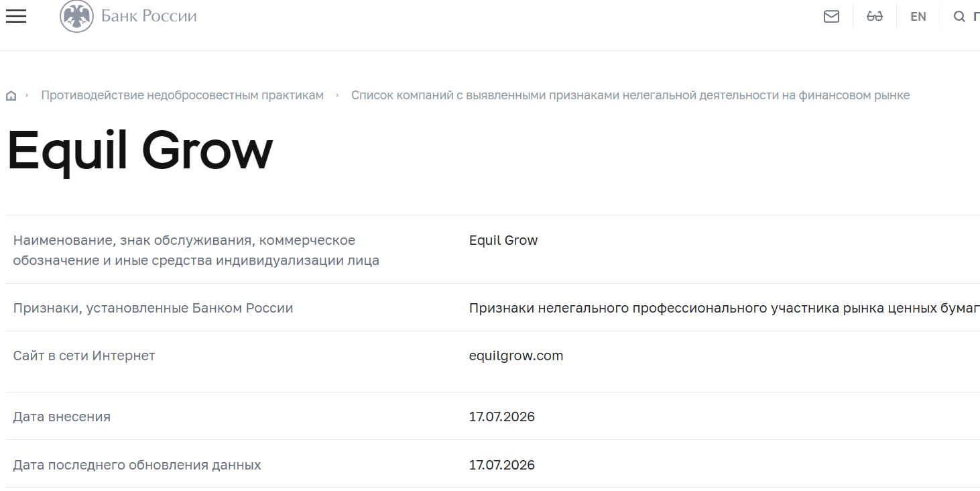Open the envelope contact icon
This screenshot has height=491, width=980.
(x=831, y=17)
